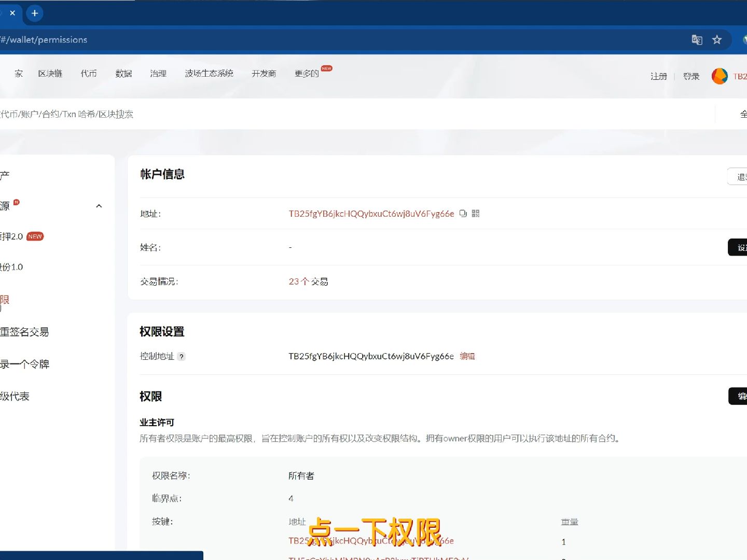Open a new browser tab with plus icon
The width and height of the screenshot is (747, 560).
point(35,13)
